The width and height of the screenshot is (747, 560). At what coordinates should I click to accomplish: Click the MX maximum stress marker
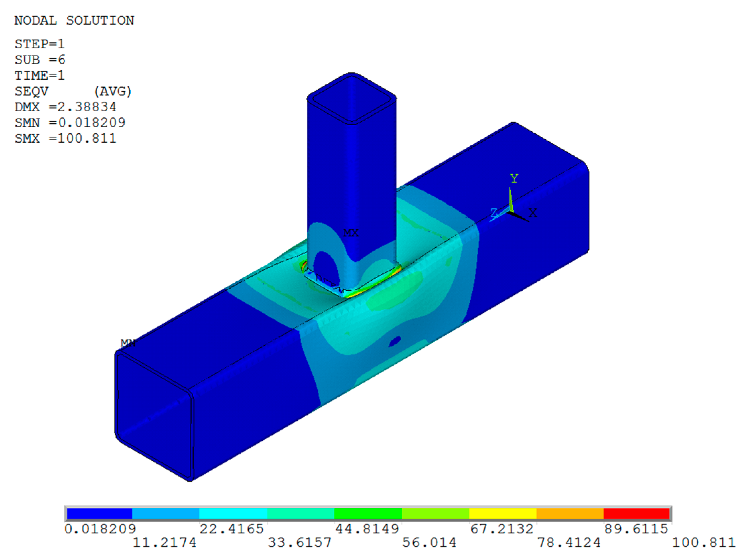coord(351,233)
